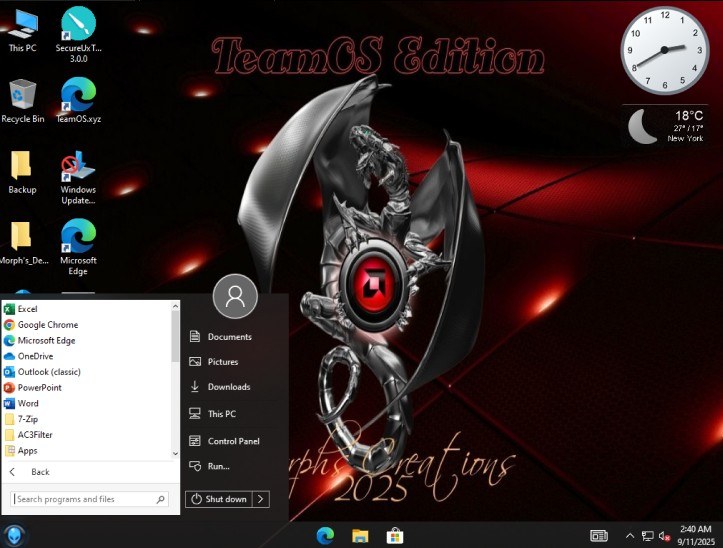The width and height of the screenshot is (723, 548).
Task: Launch Microsoft Edge from start menu list
Action: point(87,340)
